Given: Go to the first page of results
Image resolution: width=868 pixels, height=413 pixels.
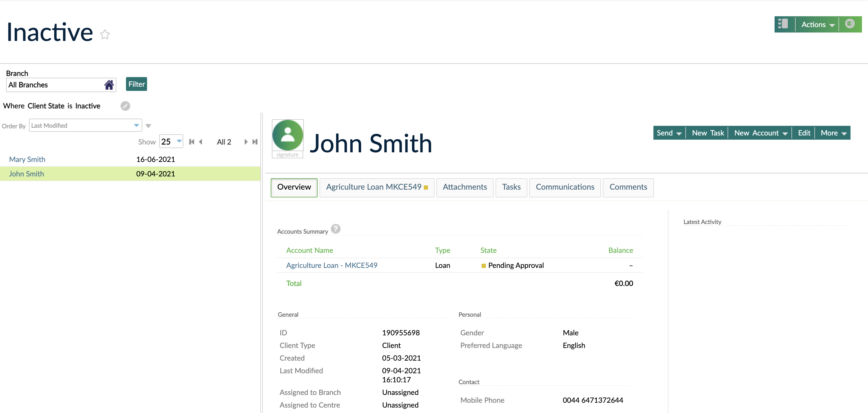Looking at the screenshot, I should tap(191, 142).
